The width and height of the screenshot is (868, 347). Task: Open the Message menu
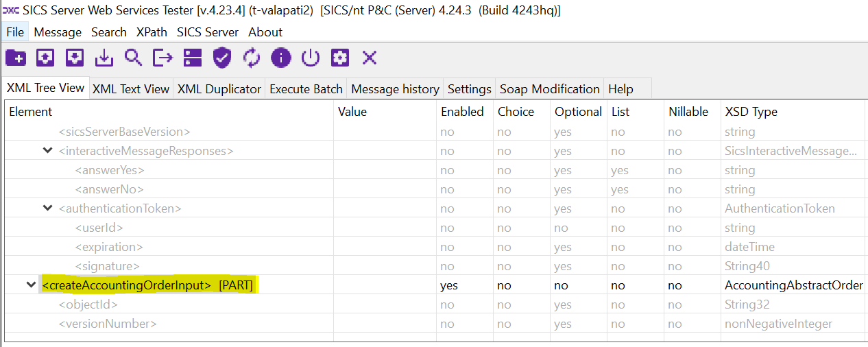click(58, 32)
